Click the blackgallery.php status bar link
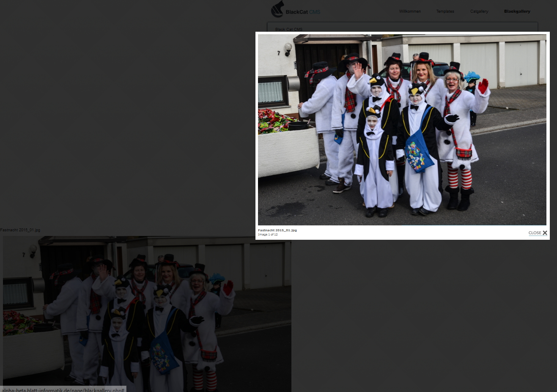Viewport: 557px width, 392px height. (63, 389)
